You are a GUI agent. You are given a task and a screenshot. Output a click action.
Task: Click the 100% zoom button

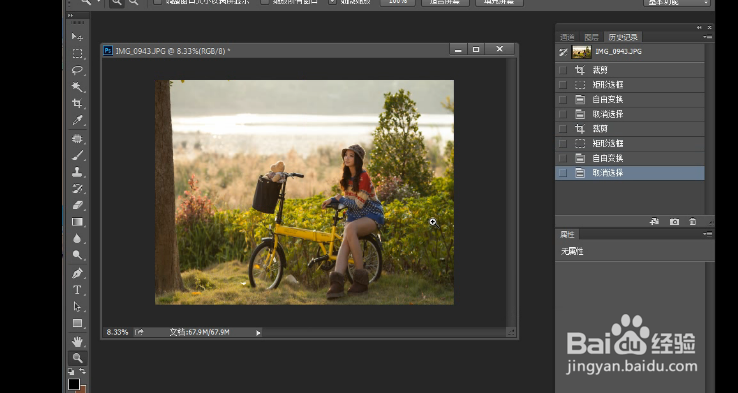click(397, 2)
